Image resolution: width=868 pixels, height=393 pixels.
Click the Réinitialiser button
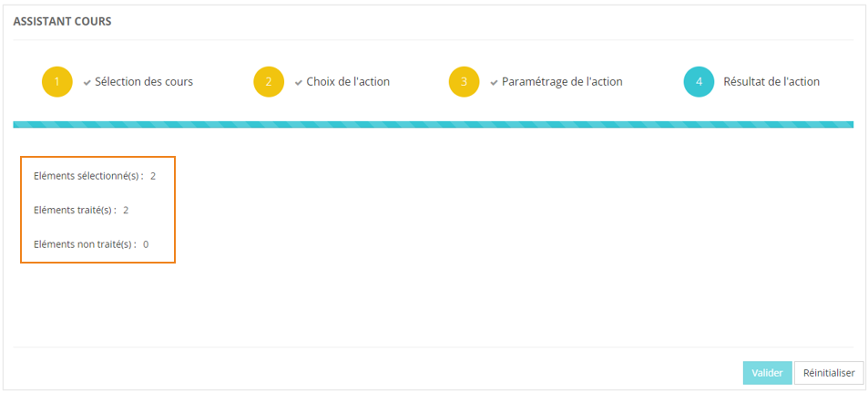tap(829, 373)
